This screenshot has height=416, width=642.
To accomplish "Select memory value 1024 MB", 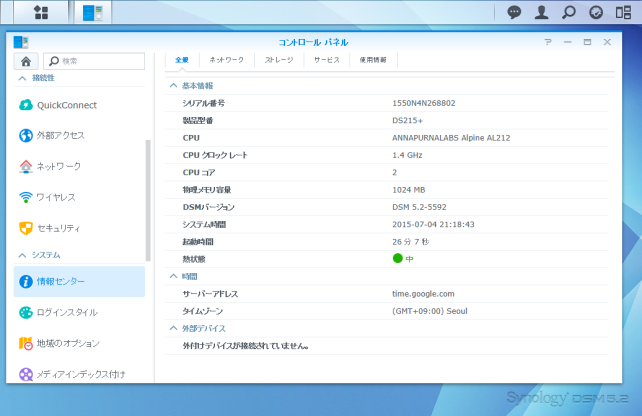I will point(409,190).
